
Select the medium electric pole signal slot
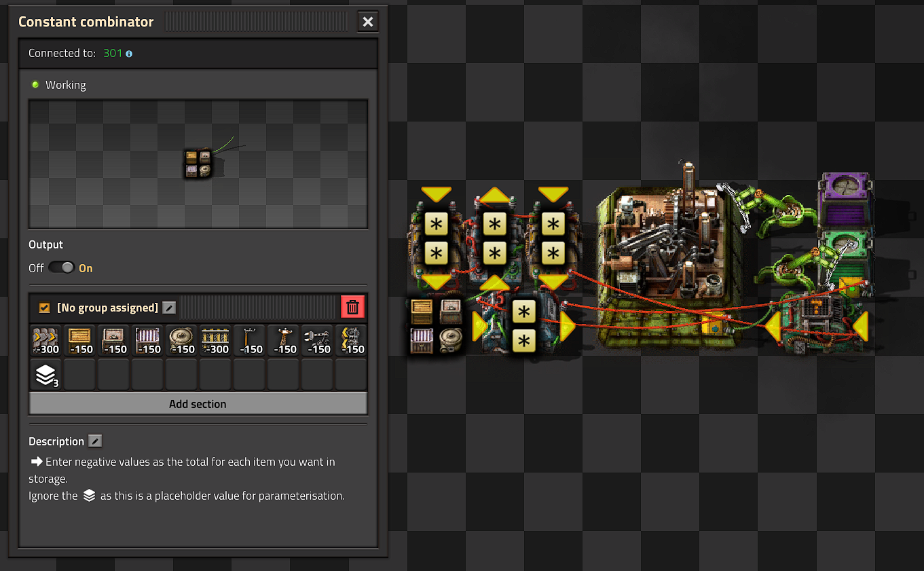(x=284, y=340)
